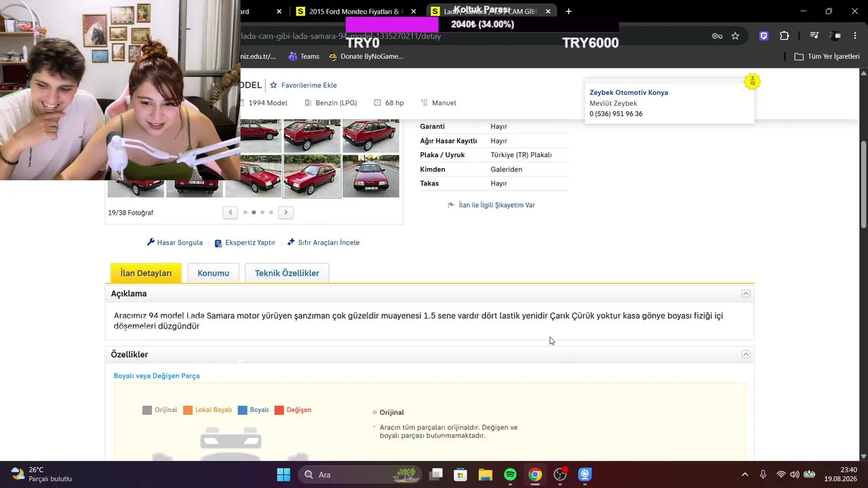This screenshot has width=868, height=488.
Task: Click the Sıfır Araçları İncele link
Action: coord(329,243)
